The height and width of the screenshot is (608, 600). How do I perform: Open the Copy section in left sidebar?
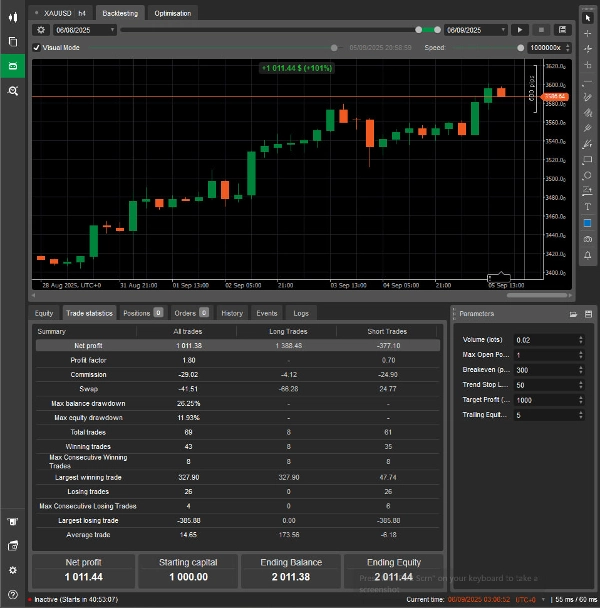(x=13, y=41)
